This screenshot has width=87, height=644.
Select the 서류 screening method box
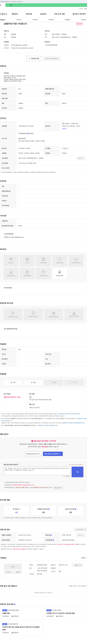click(13, 383)
